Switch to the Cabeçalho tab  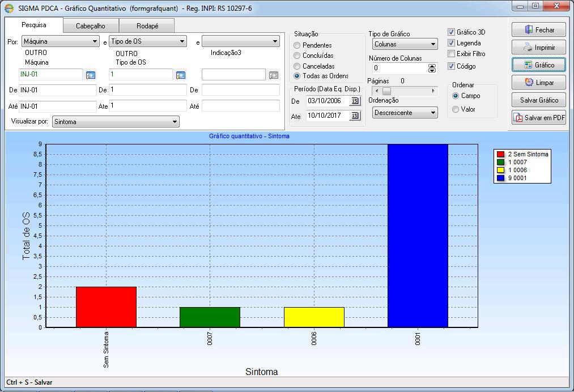[91, 26]
